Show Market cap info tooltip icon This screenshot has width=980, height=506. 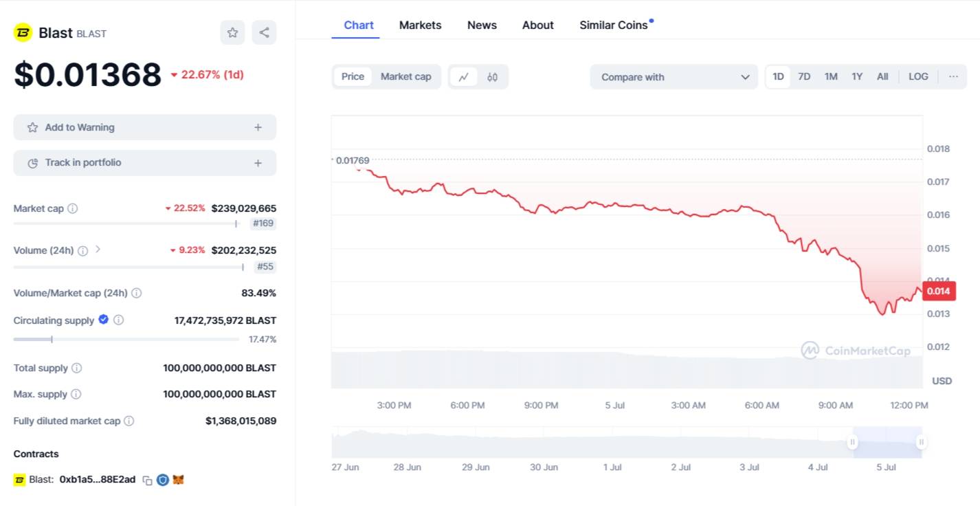[72, 208]
